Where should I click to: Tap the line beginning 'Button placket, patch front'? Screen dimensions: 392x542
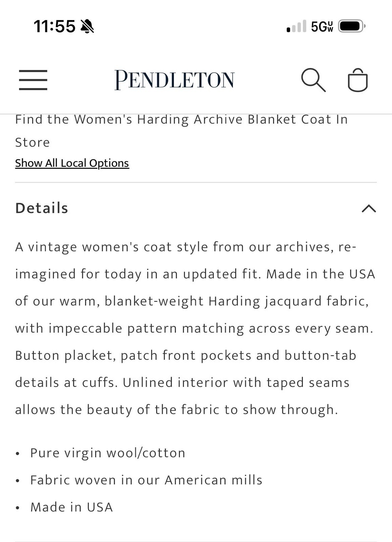click(x=186, y=355)
